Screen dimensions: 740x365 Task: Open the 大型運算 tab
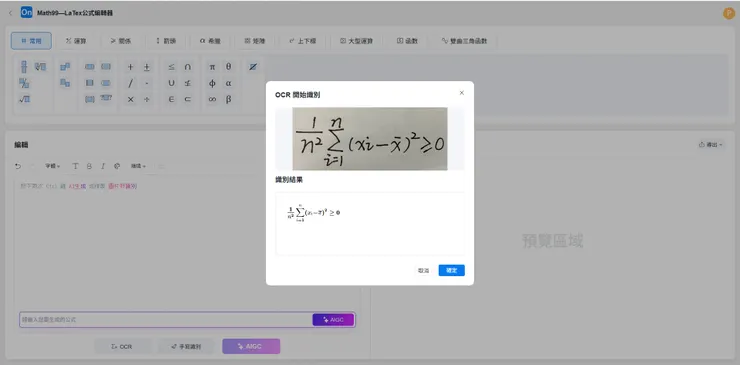[x=356, y=41]
